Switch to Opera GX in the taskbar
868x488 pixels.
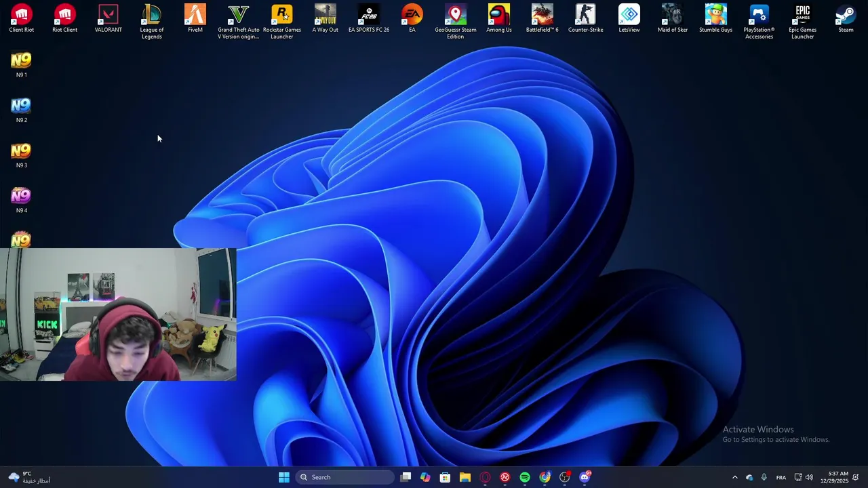(485, 477)
